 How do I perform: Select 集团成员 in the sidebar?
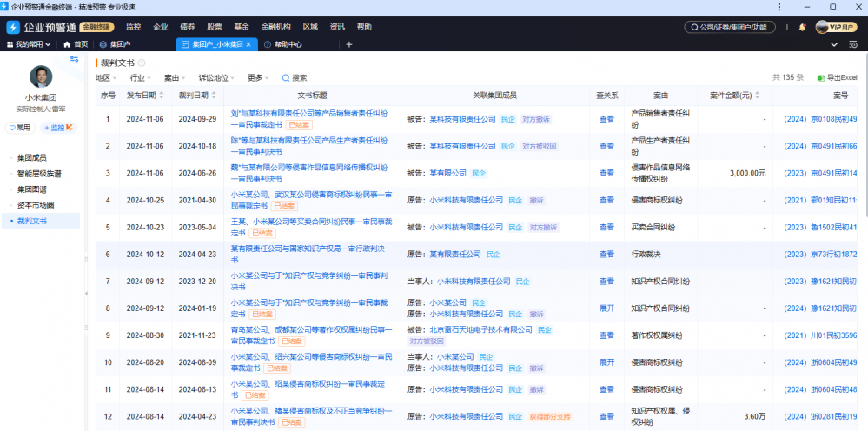pyautogui.click(x=32, y=157)
